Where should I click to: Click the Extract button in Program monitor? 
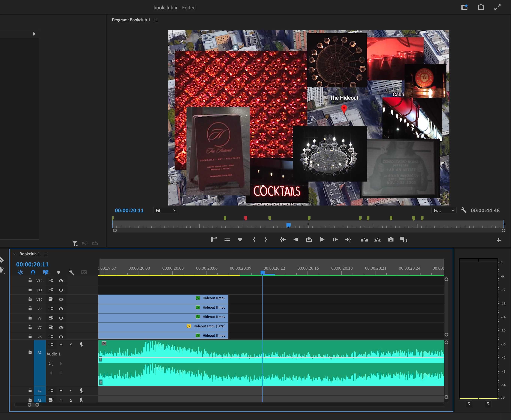tap(377, 239)
